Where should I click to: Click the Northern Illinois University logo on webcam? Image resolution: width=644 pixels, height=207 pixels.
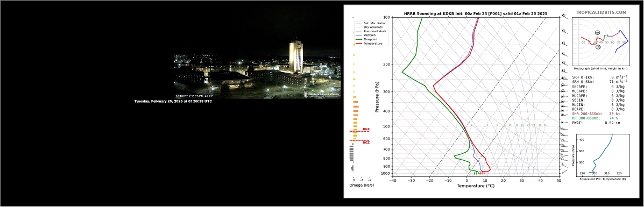click(322, 94)
